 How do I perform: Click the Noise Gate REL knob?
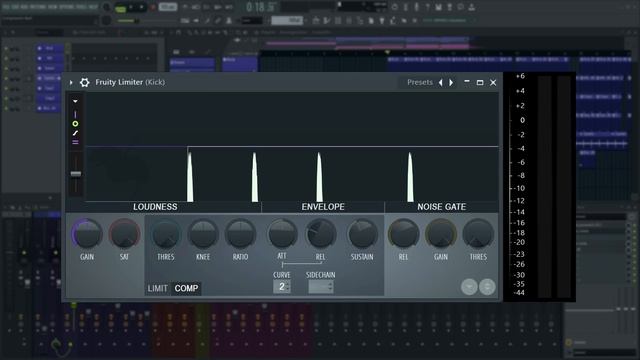click(403, 234)
